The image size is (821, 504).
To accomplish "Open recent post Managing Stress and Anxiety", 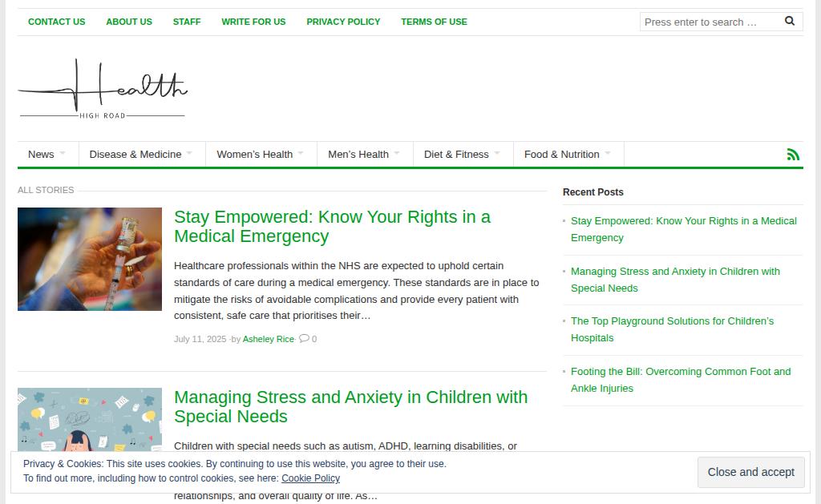I will 675,280.
